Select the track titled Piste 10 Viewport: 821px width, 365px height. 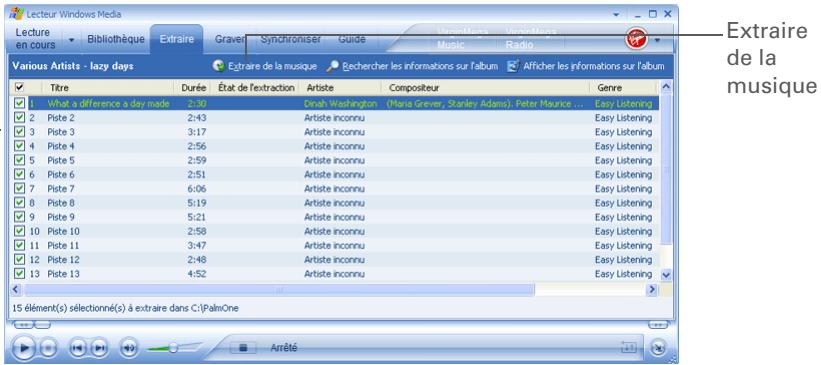pyautogui.click(x=63, y=231)
